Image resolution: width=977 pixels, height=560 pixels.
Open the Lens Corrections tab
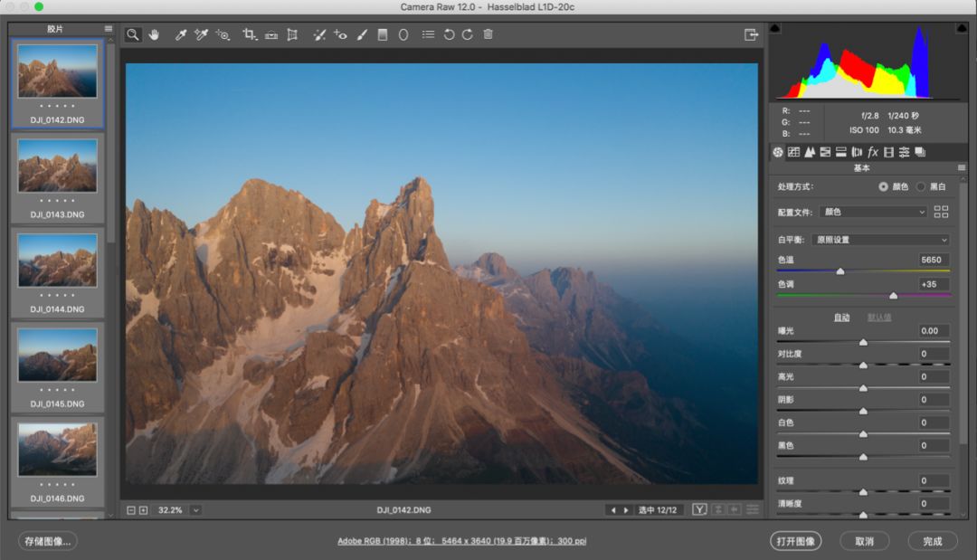click(x=857, y=152)
